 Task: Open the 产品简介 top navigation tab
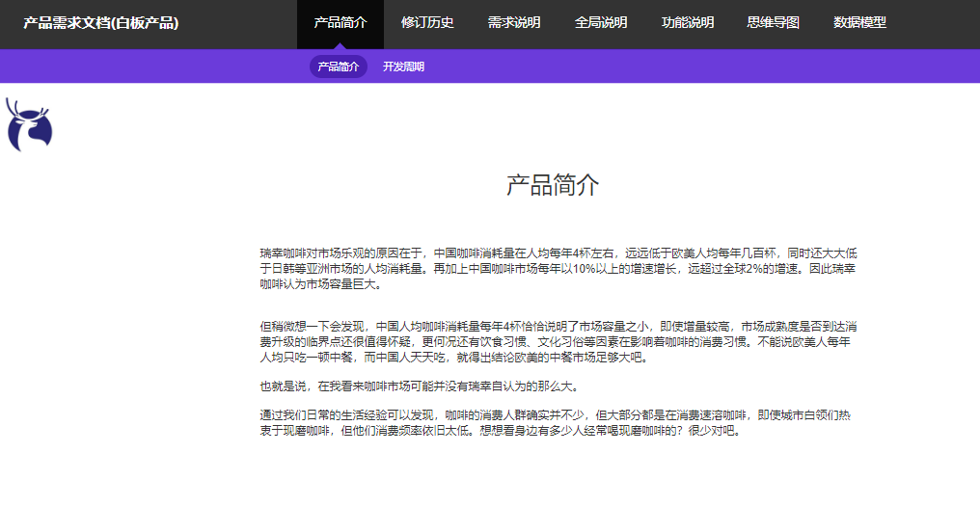tap(340, 23)
